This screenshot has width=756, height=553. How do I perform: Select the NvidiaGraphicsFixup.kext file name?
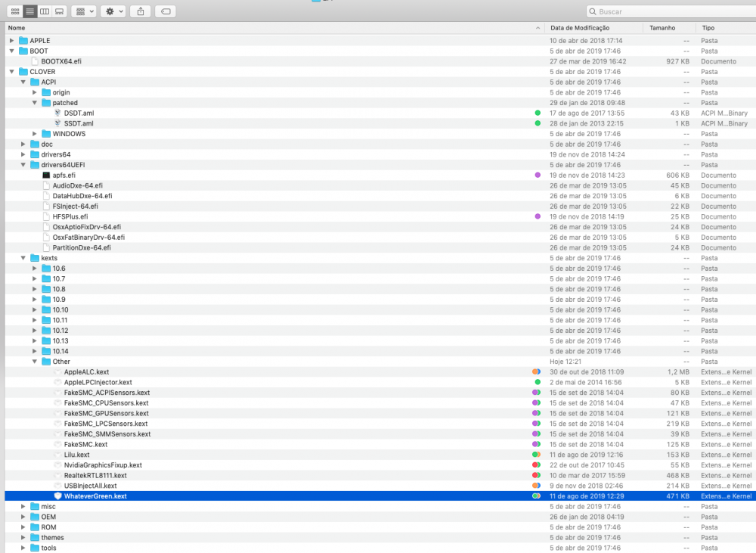103,465
